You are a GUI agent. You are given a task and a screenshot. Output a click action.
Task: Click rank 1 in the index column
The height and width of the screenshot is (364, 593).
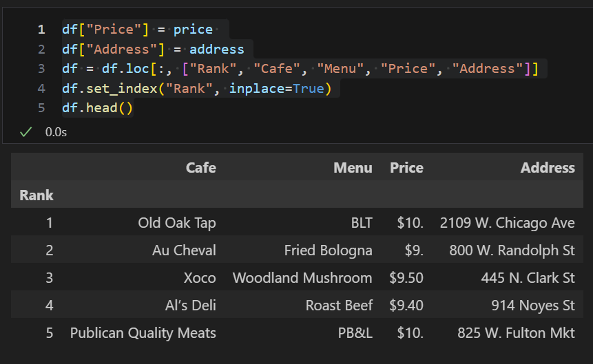click(49, 223)
